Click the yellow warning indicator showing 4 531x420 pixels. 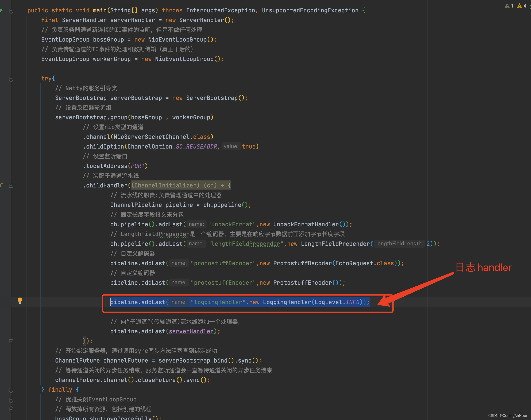click(x=521, y=6)
